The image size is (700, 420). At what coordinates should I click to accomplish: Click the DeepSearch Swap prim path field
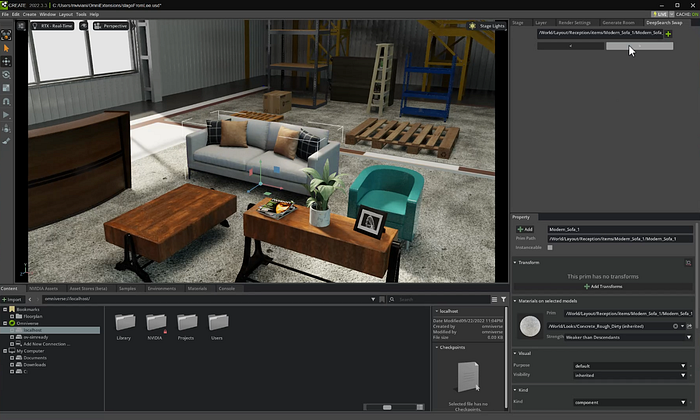pos(600,33)
